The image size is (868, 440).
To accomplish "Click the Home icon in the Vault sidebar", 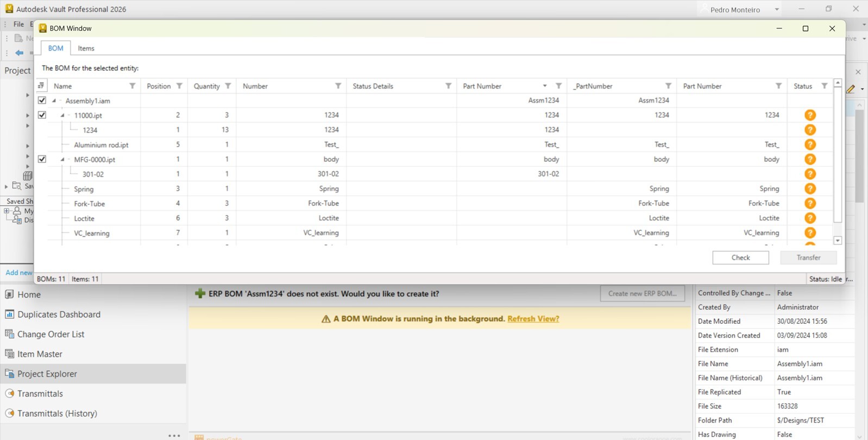I will pos(9,294).
